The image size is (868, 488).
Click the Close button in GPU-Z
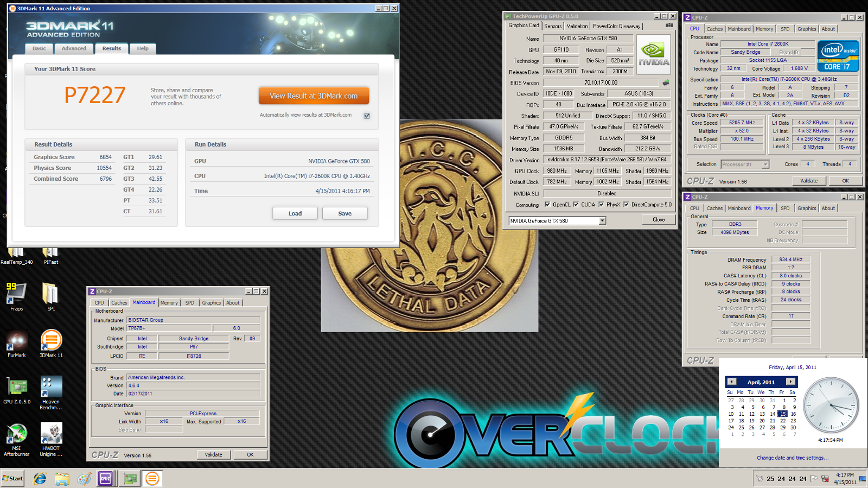[659, 219]
